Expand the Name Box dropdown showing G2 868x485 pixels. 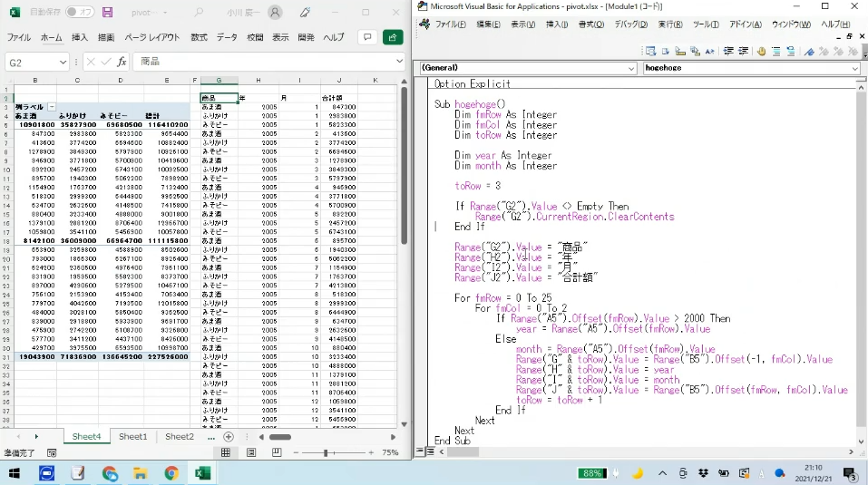63,62
